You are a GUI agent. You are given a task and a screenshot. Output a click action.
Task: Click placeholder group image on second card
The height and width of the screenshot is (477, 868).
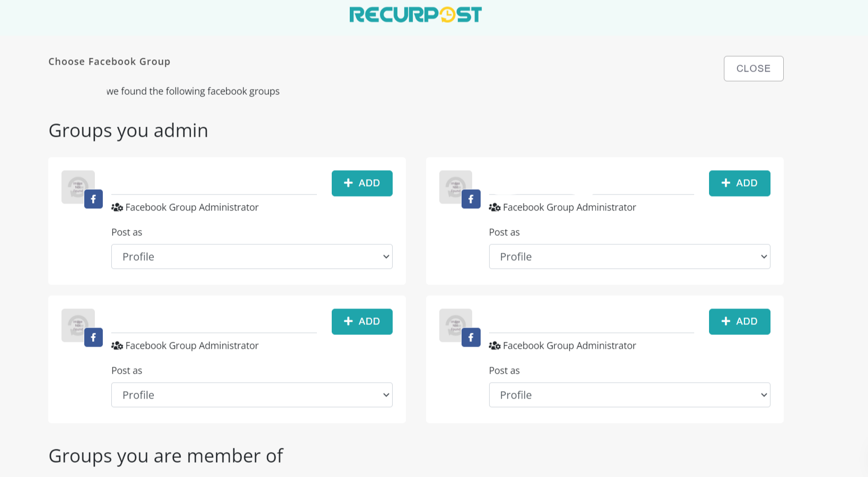(x=456, y=187)
